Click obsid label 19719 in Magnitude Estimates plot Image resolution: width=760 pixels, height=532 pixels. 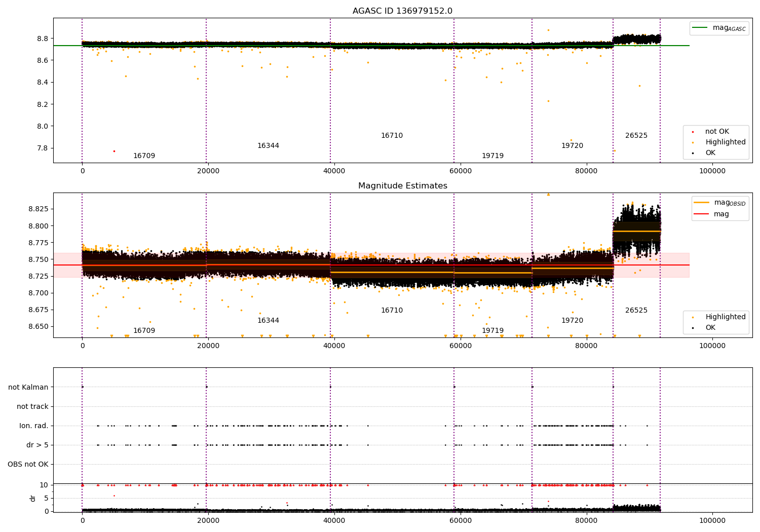(x=492, y=331)
